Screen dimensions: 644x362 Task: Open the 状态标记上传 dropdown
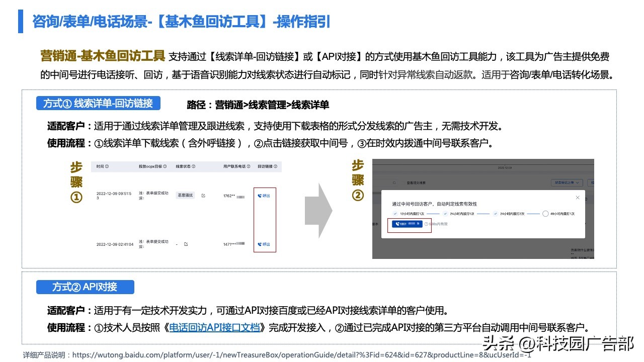coord(567,183)
